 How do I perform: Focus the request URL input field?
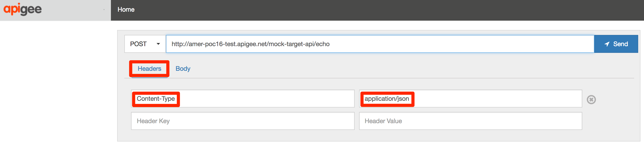click(x=450, y=44)
